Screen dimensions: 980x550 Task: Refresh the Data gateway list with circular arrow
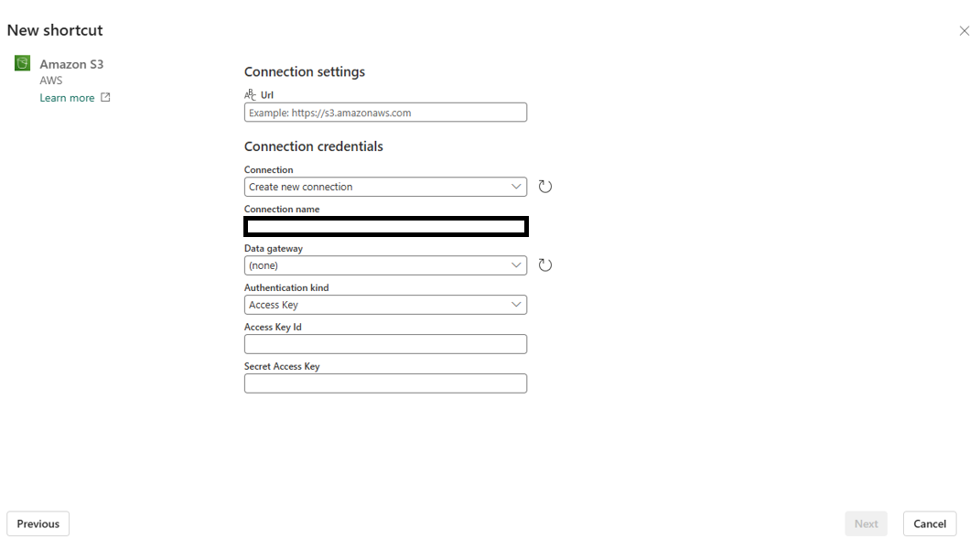(545, 265)
